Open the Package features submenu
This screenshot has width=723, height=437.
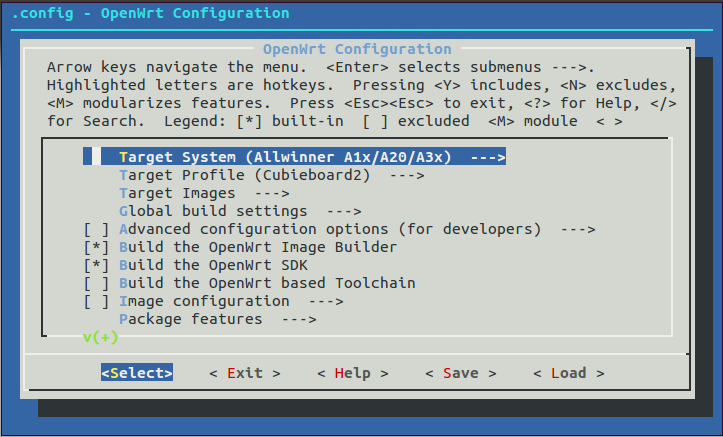[x=218, y=319]
